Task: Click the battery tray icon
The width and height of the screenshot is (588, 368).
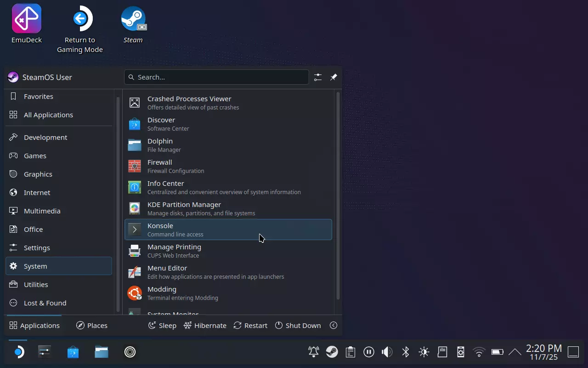Action: (498, 352)
